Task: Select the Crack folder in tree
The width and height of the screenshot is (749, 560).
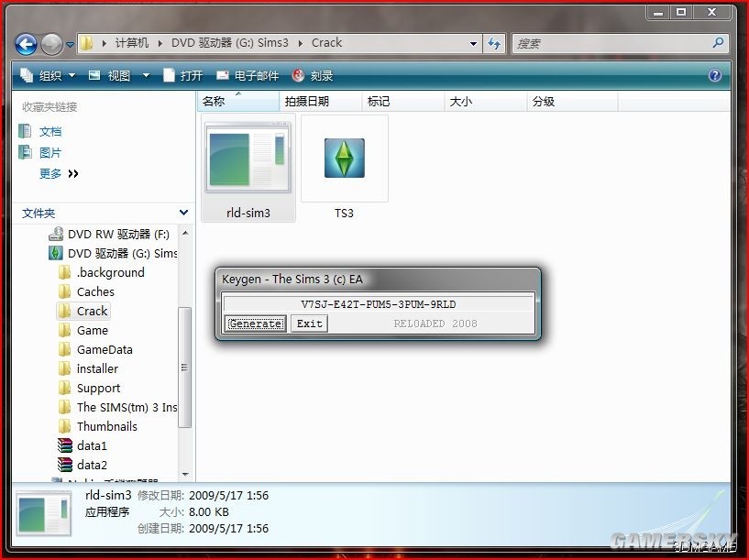Action: tap(83, 312)
